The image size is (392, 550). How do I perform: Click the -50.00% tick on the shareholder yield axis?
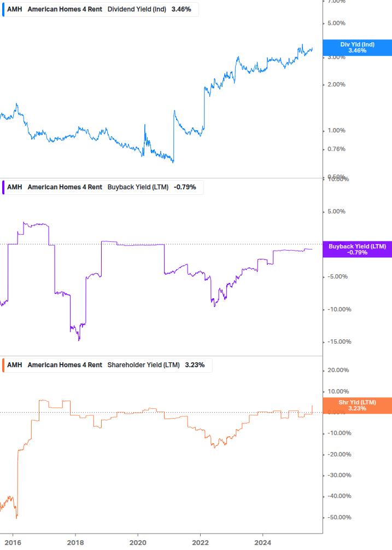(339, 517)
